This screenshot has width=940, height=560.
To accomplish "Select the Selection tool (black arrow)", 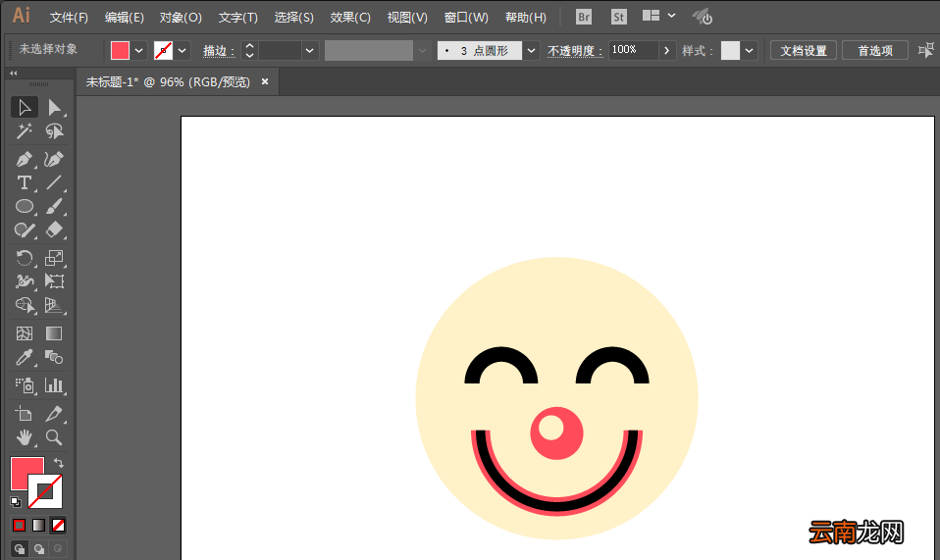I will click(x=24, y=107).
